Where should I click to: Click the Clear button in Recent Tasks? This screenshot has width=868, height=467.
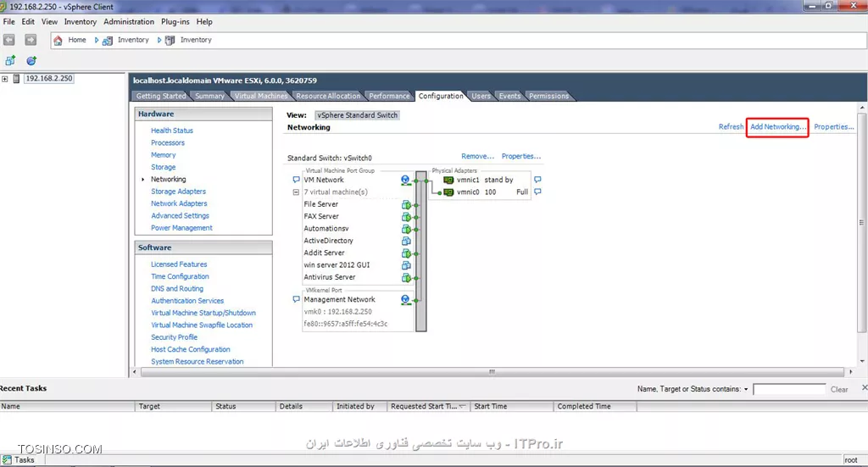(x=839, y=390)
